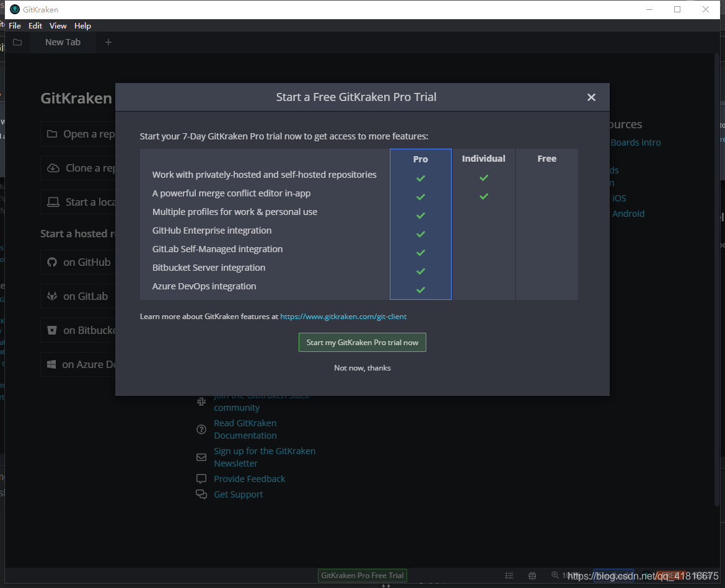Click the feedback speech bubble icon
The image size is (725, 588).
pyautogui.click(x=201, y=479)
